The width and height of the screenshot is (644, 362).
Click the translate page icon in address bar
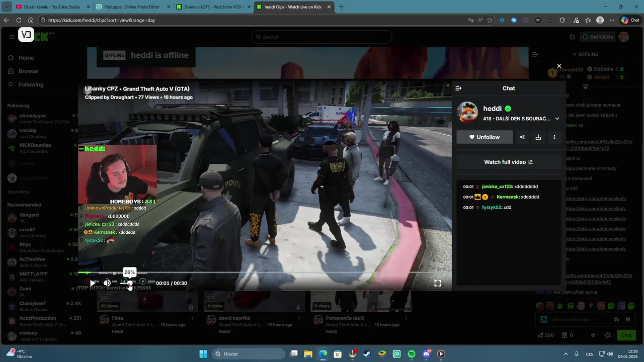(471, 20)
